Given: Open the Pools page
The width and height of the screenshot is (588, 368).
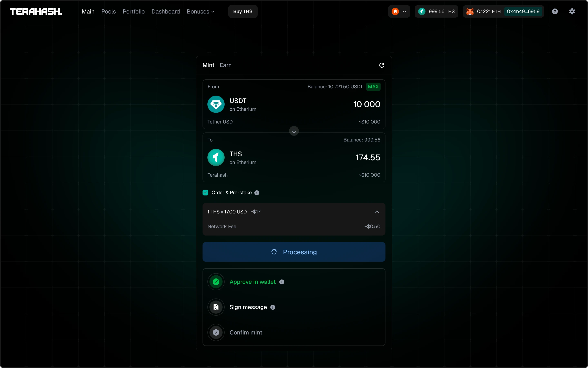Looking at the screenshot, I should click(x=109, y=11).
